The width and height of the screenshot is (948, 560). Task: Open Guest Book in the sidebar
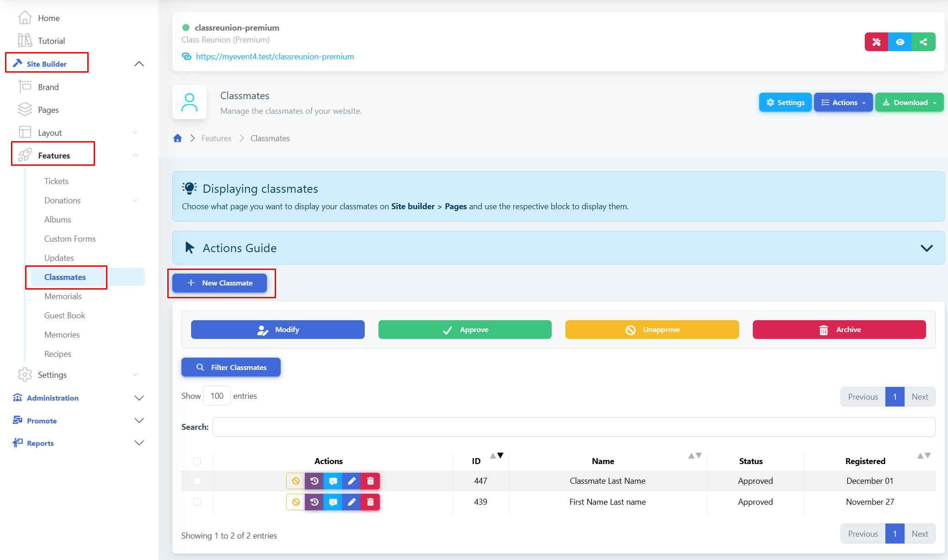[65, 316]
